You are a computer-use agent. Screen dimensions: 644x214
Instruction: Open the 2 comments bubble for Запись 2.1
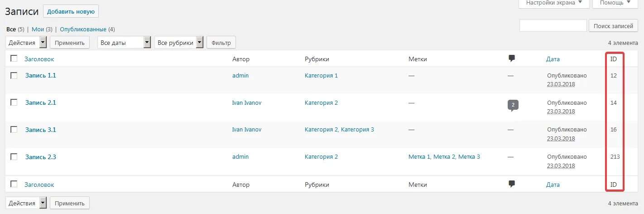pos(513,105)
